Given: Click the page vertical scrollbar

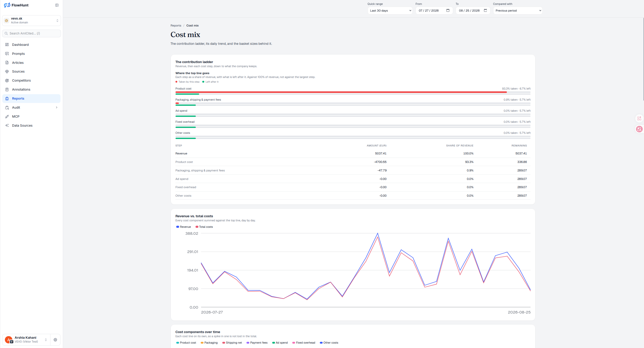Looking at the screenshot, I should (643, 59).
